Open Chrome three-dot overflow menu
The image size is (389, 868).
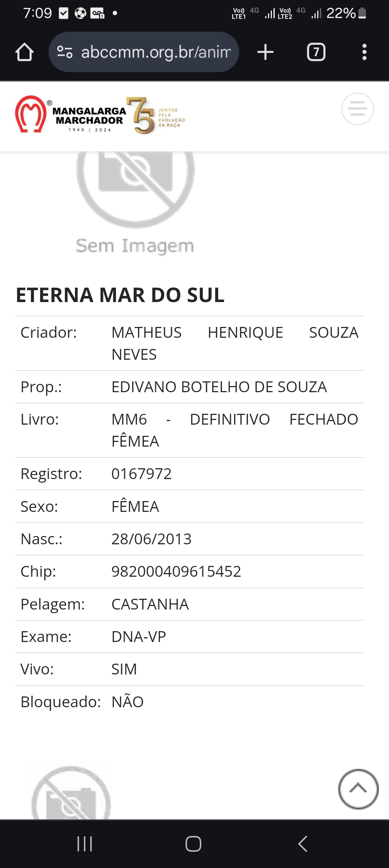[364, 52]
